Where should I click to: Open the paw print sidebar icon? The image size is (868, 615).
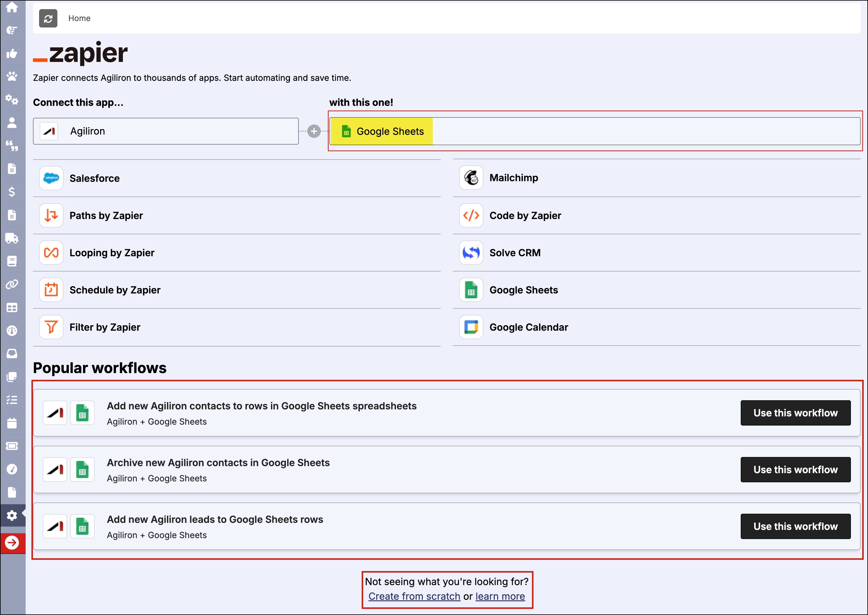click(12, 76)
